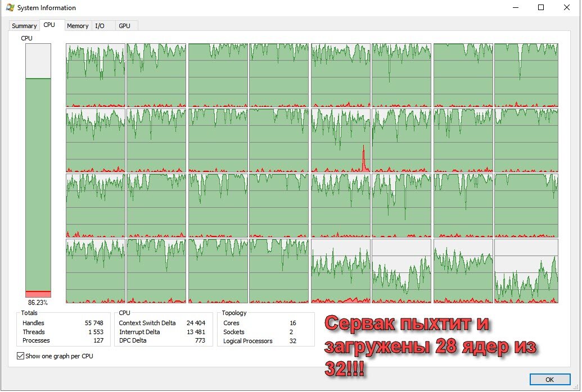The height and width of the screenshot is (392, 582).
Task: Click the Logical Processors label
Action: pyautogui.click(x=247, y=341)
